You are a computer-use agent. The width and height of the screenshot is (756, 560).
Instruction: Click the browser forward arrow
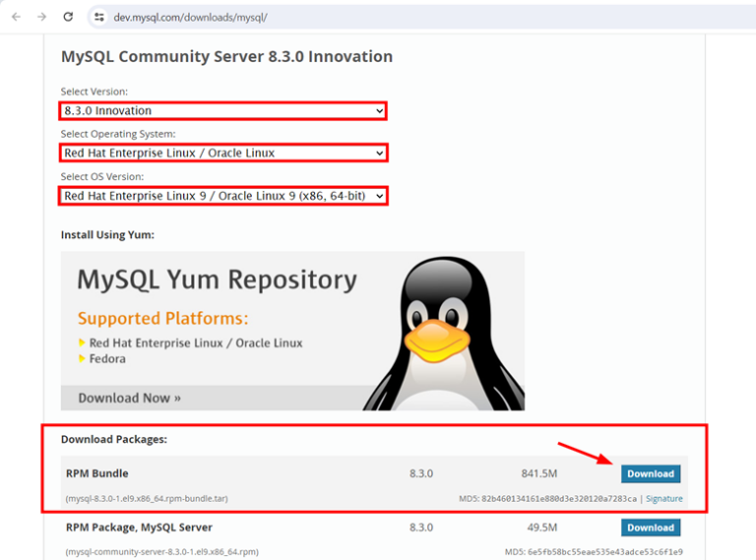pyautogui.click(x=42, y=18)
